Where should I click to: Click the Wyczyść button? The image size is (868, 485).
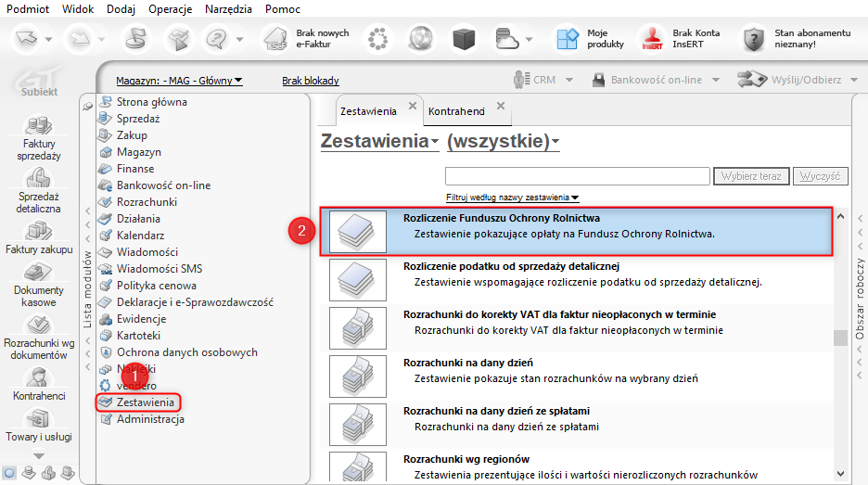(821, 176)
